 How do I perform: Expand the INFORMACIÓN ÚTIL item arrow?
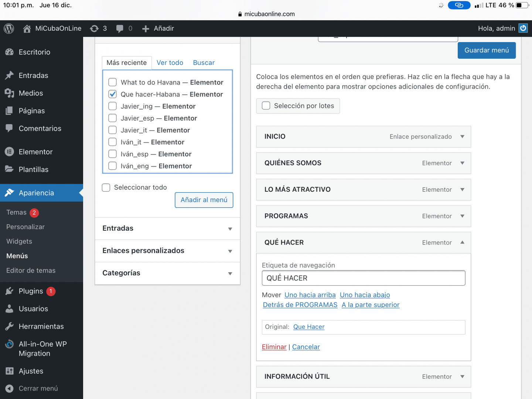click(462, 376)
